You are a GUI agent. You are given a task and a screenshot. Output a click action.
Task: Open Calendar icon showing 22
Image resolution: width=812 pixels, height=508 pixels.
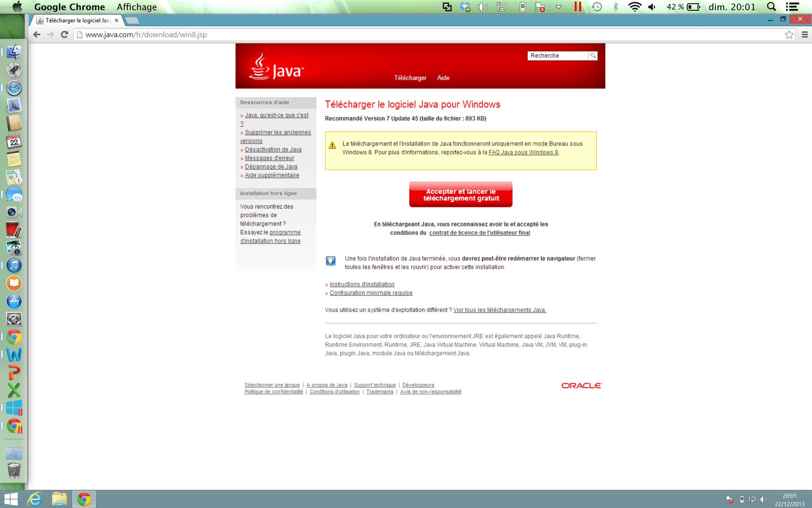point(14,142)
